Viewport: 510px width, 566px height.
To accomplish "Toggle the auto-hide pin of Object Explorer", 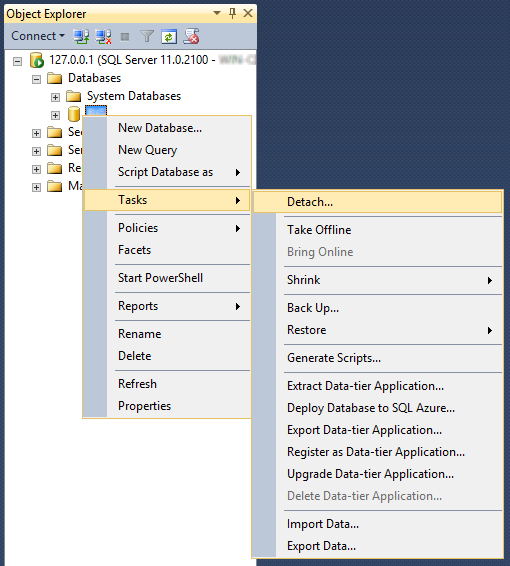I will [x=232, y=13].
